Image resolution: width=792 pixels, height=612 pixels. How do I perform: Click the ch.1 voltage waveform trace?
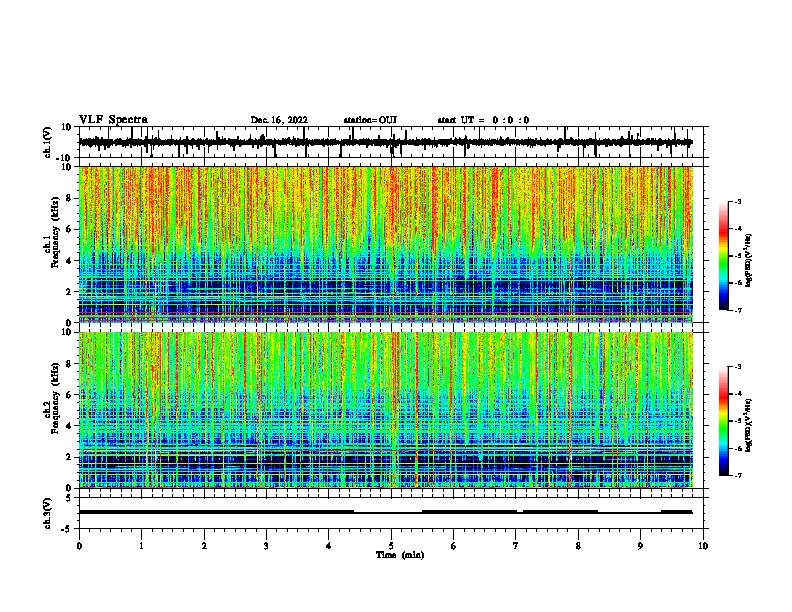(x=385, y=142)
